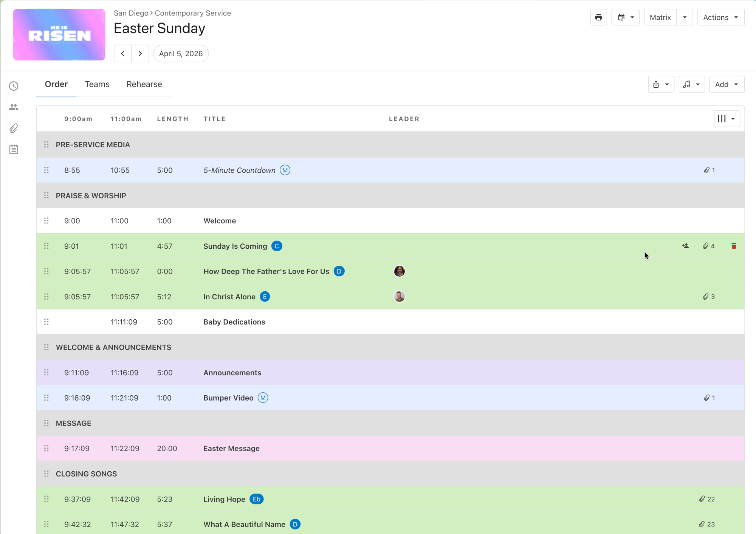Open the share/export dropdown
This screenshot has width=756, height=534.
point(661,84)
